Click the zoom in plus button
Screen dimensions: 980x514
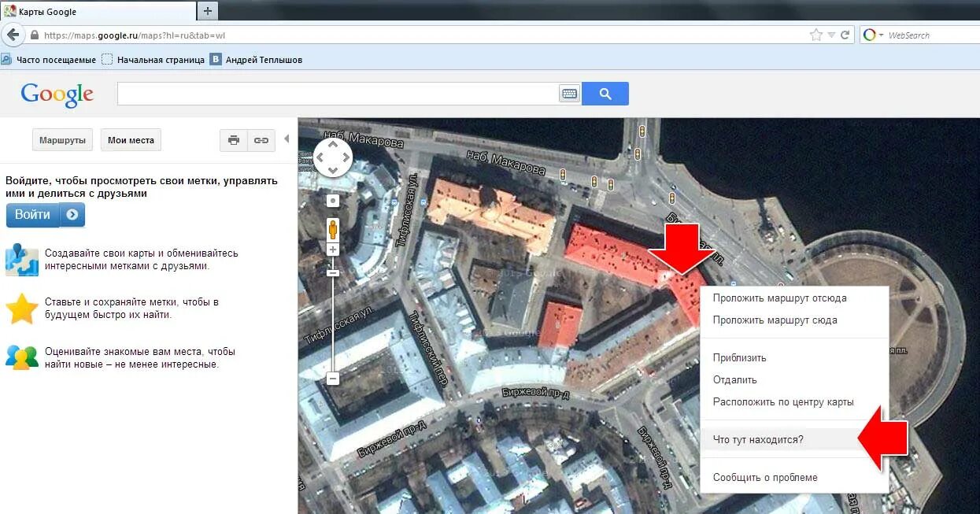[x=333, y=250]
